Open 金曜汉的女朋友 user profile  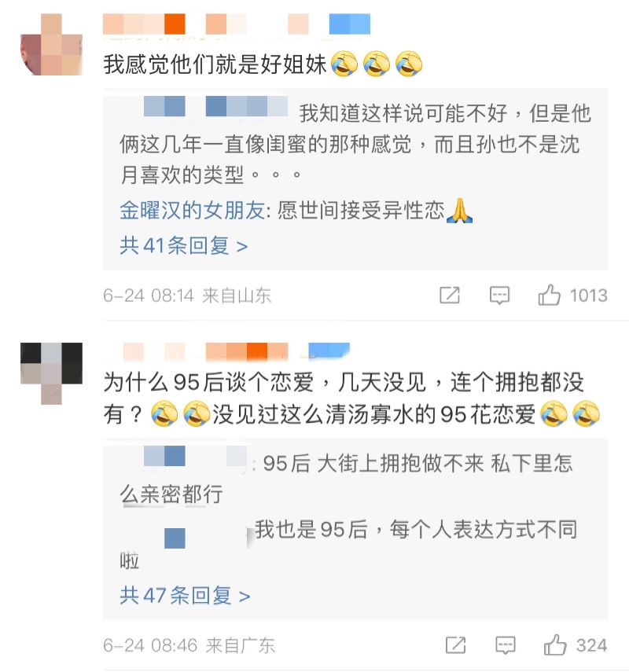192,211
